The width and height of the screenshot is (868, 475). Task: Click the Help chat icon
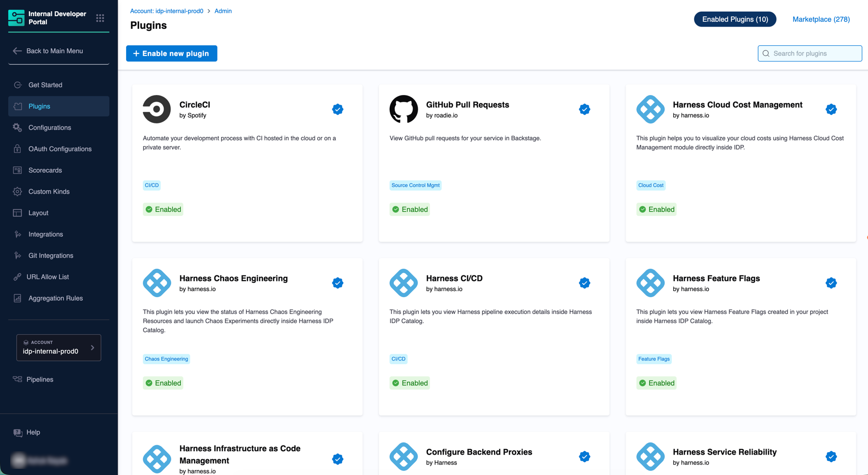pos(18,432)
